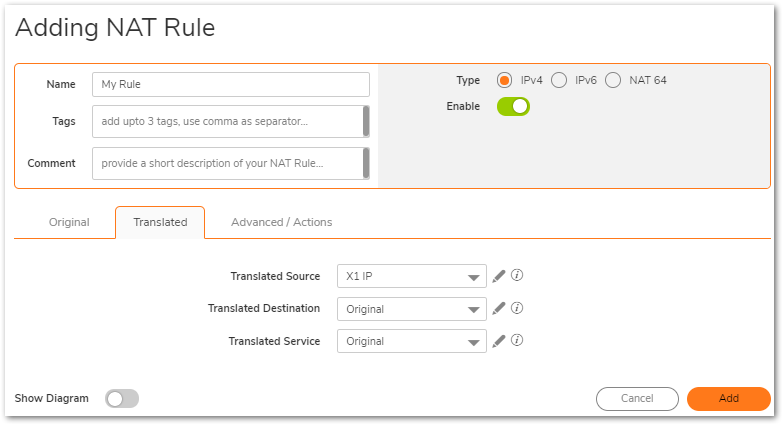Focus the Comment description field
783x425 pixels.
tap(226, 163)
